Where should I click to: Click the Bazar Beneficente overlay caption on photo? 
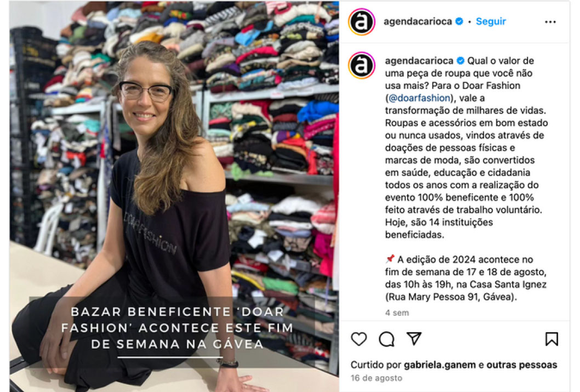(x=177, y=328)
